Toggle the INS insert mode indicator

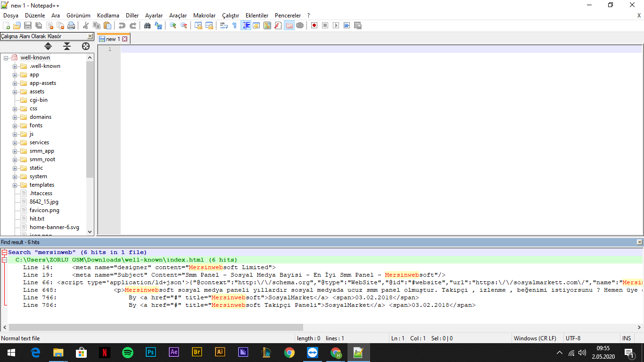click(627, 338)
